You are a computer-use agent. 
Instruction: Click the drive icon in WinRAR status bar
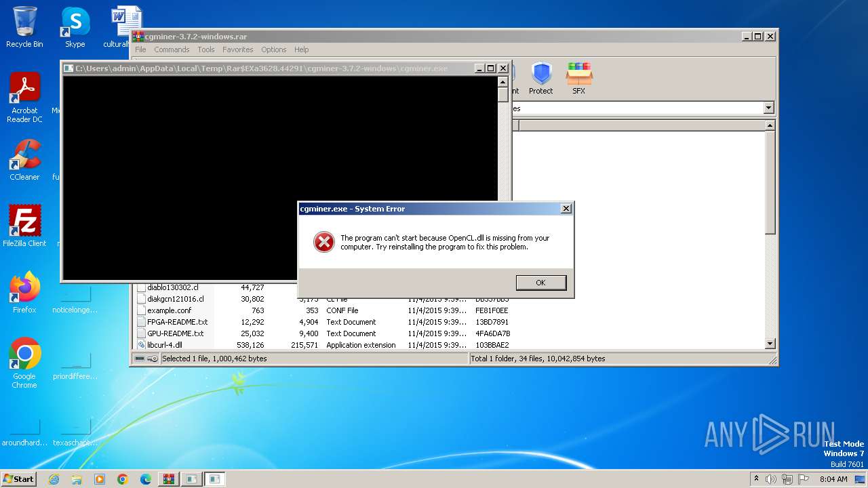[x=140, y=359]
